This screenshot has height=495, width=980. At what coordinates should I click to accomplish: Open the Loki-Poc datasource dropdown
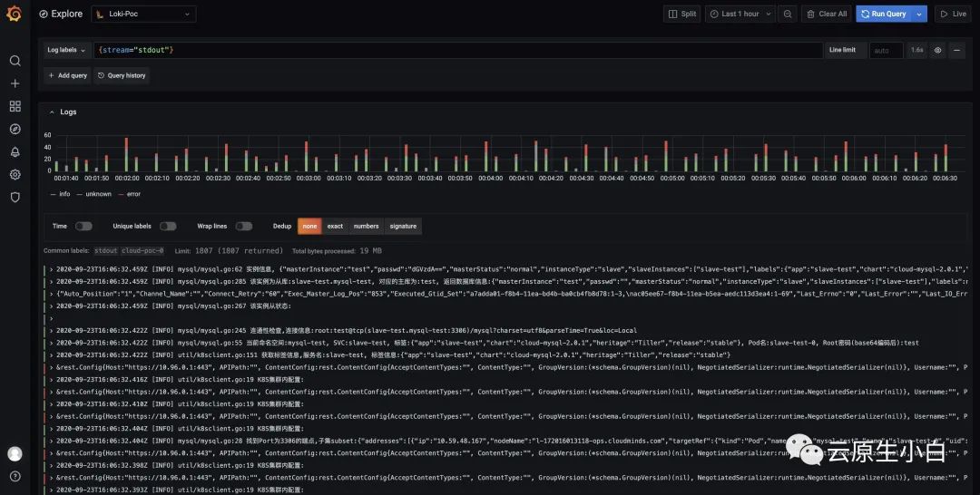tap(143, 14)
